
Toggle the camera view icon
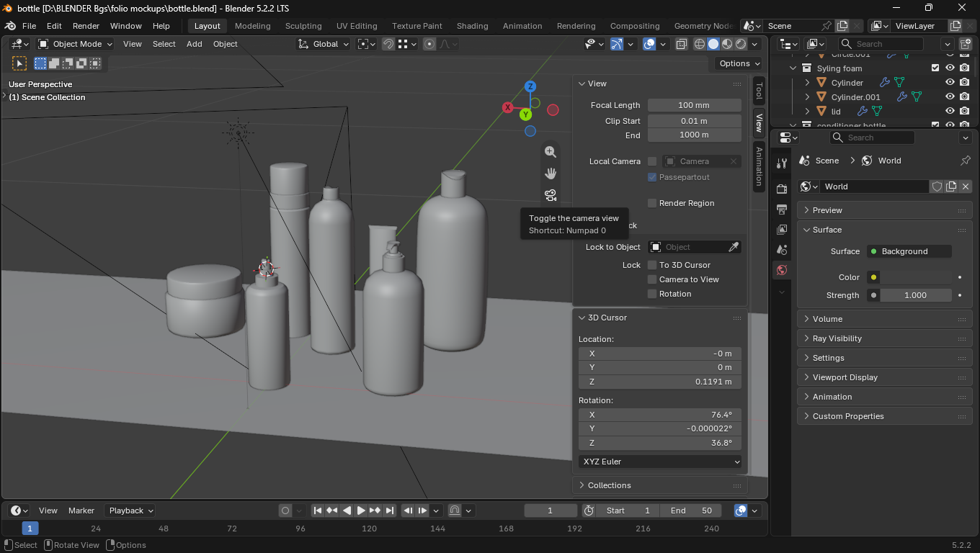pos(551,195)
